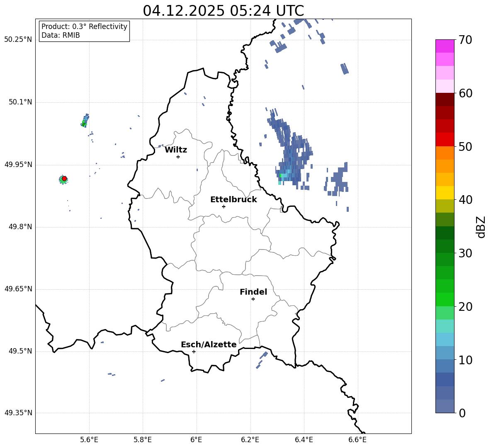Click the 50.25°N latitude label

click(x=18, y=40)
